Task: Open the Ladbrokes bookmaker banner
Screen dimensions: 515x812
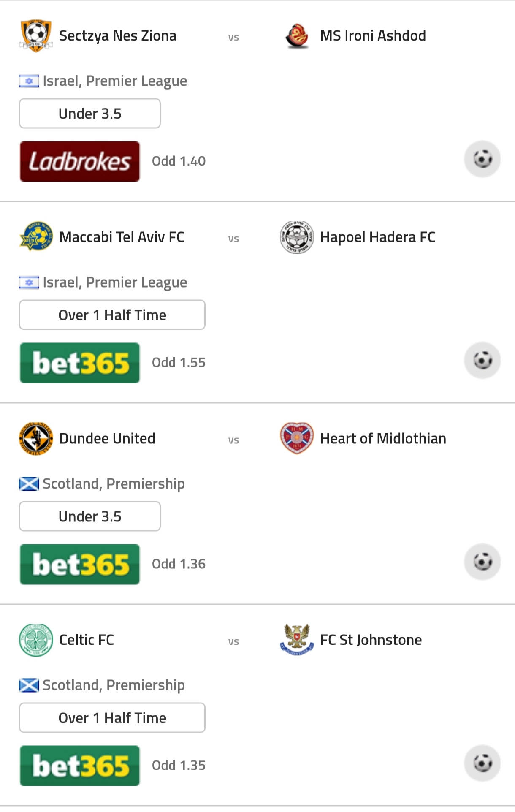Action: [80, 161]
